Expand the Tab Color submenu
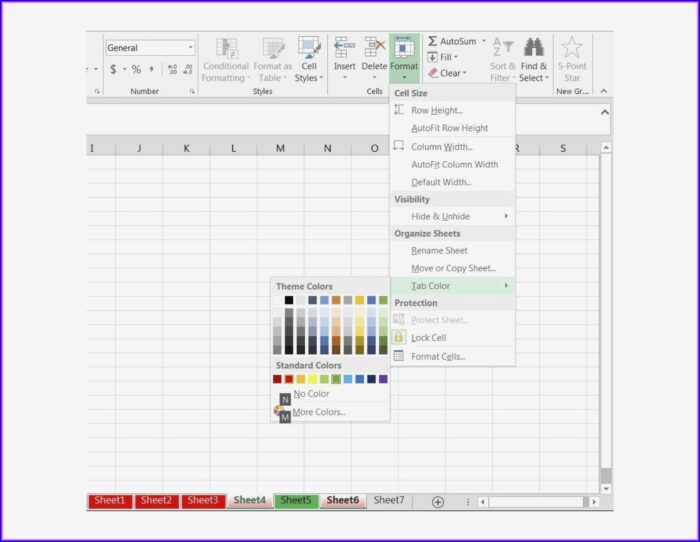Image resolution: width=700 pixels, height=542 pixels. 453,286
